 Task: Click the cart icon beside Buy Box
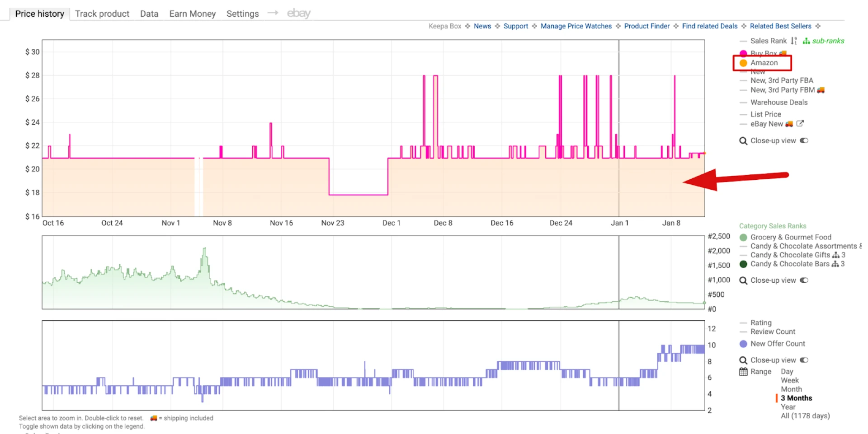[x=783, y=53]
